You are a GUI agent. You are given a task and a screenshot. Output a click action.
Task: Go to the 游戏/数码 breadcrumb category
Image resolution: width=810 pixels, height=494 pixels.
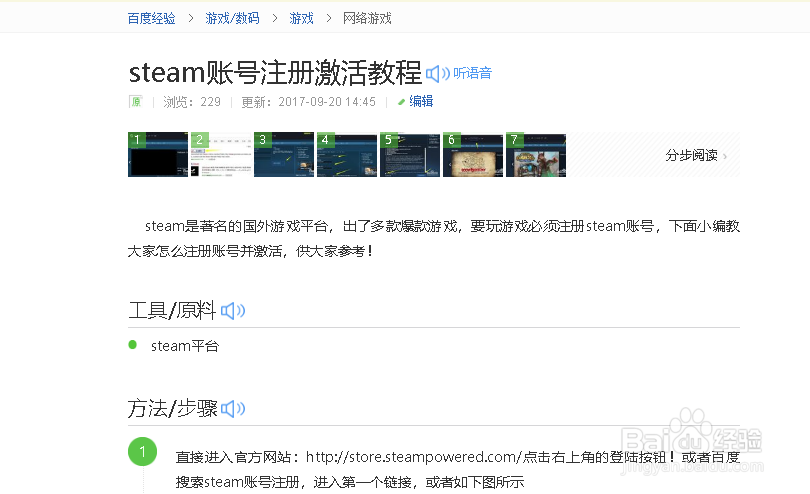click(x=232, y=19)
